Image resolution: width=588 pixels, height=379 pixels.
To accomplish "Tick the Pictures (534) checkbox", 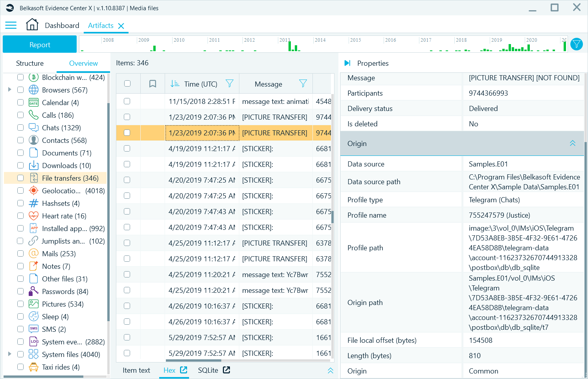I will pos(20,304).
